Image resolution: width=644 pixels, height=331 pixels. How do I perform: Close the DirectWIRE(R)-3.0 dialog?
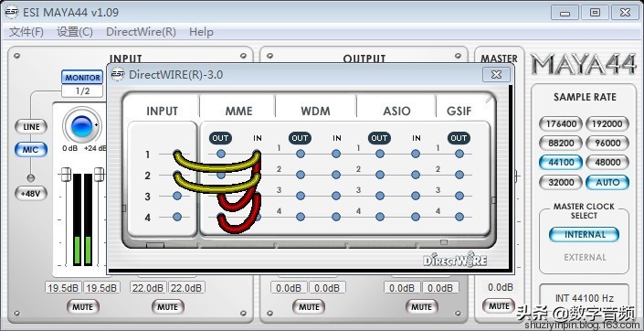coord(496,74)
